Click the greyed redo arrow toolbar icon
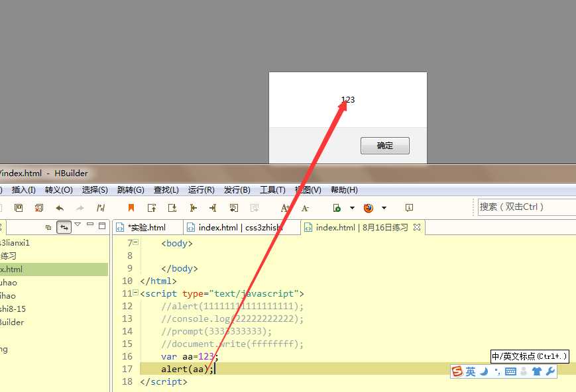Screen dimensions: 576x392 [x=80, y=208]
